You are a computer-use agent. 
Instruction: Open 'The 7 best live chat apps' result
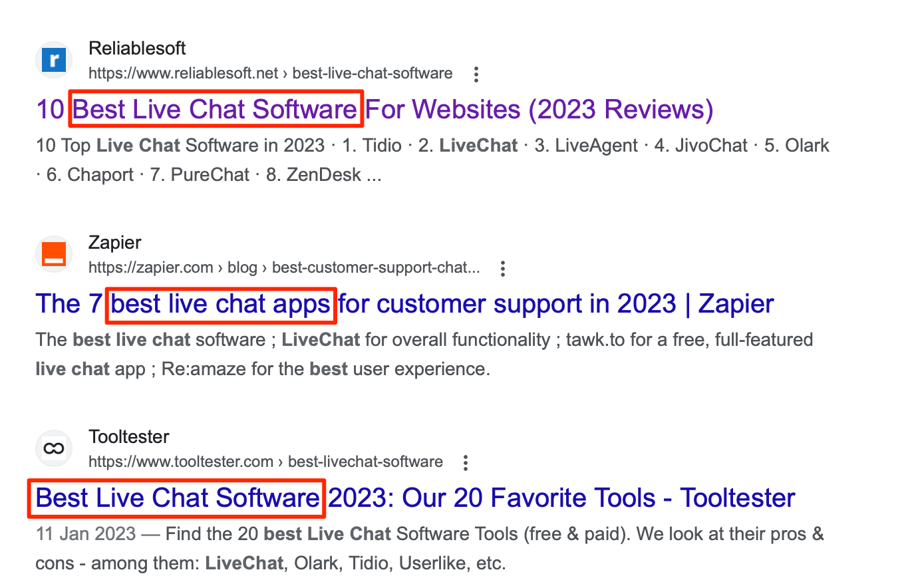click(404, 304)
